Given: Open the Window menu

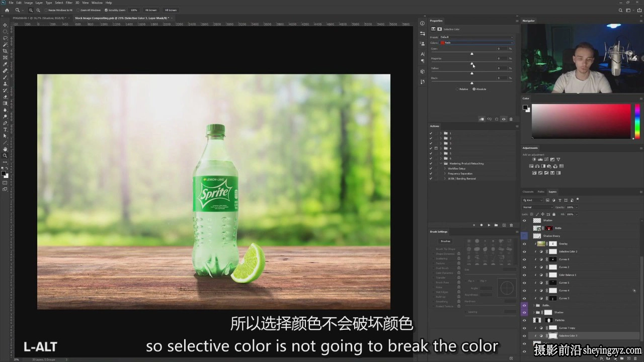Looking at the screenshot, I should [x=97, y=3].
